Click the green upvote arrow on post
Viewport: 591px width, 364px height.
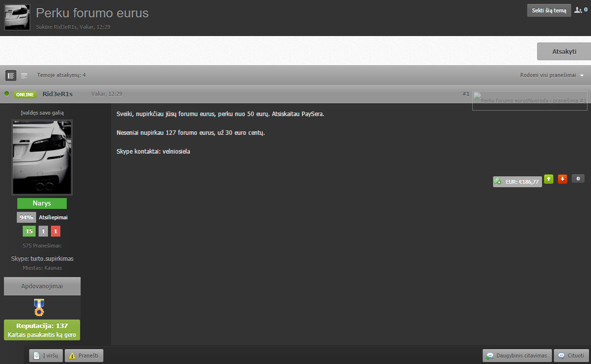click(549, 179)
